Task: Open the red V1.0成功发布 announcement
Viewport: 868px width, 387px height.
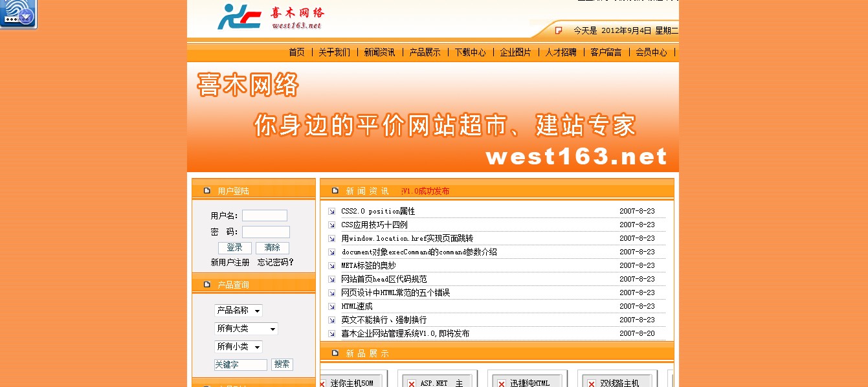Action: pyautogui.click(x=425, y=191)
